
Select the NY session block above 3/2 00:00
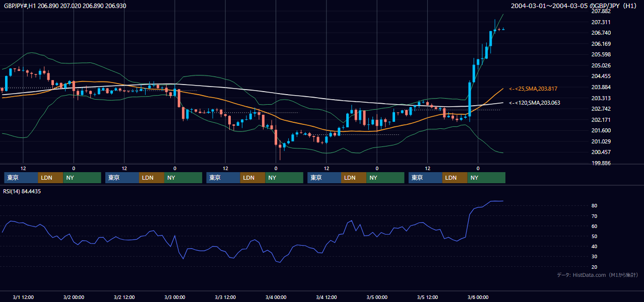tap(82, 178)
